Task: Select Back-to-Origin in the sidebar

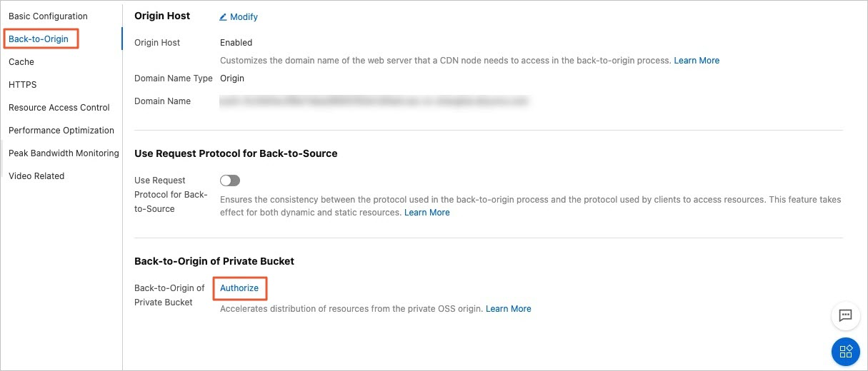Action: [x=39, y=39]
